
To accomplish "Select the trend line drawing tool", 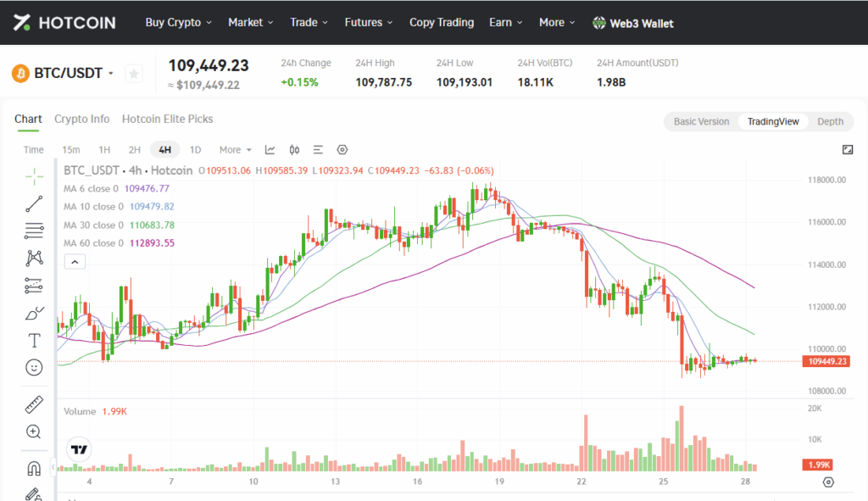I will pyautogui.click(x=34, y=203).
